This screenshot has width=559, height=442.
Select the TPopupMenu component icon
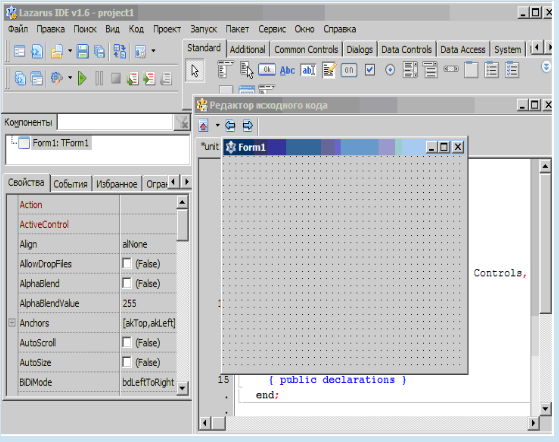pos(246,70)
